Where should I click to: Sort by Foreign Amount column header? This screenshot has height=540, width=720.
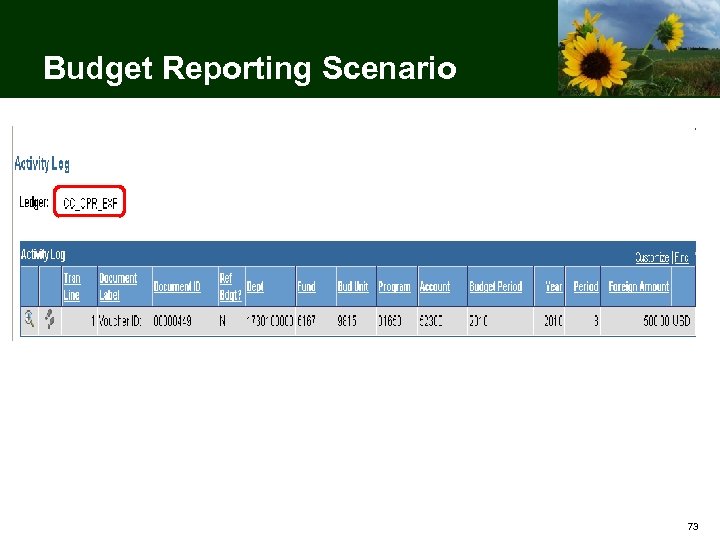click(639, 287)
